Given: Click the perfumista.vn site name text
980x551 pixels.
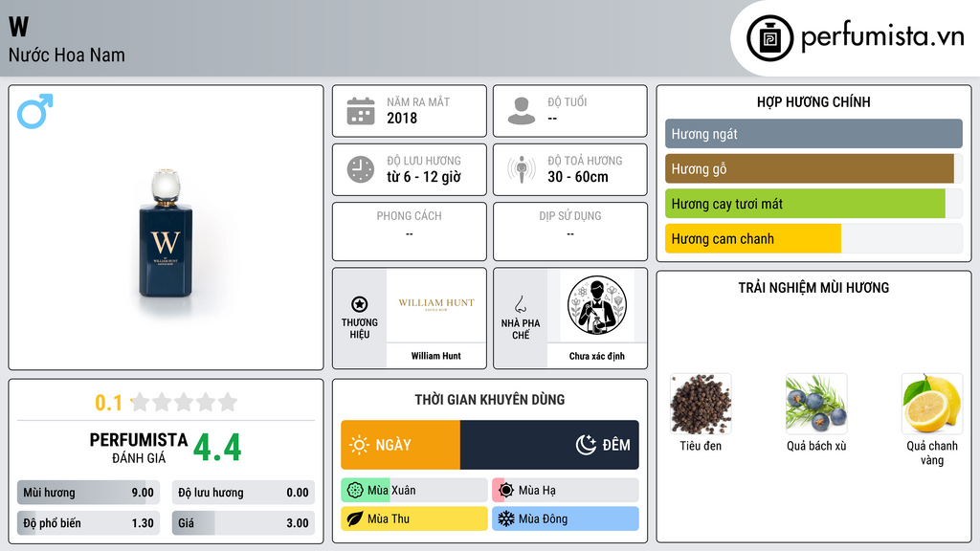Looking at the screenshot, I should [882, 37].
